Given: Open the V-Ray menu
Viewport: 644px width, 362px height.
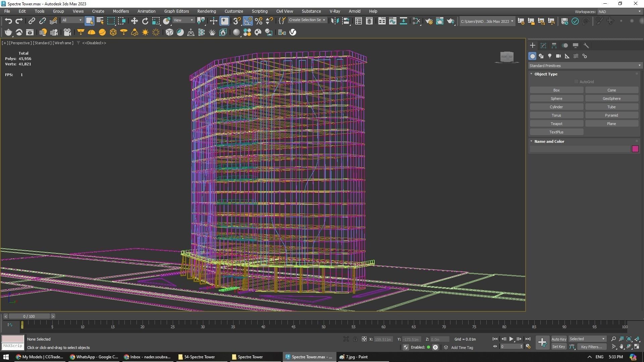Looking at the screenshot, I should [335, 11].
